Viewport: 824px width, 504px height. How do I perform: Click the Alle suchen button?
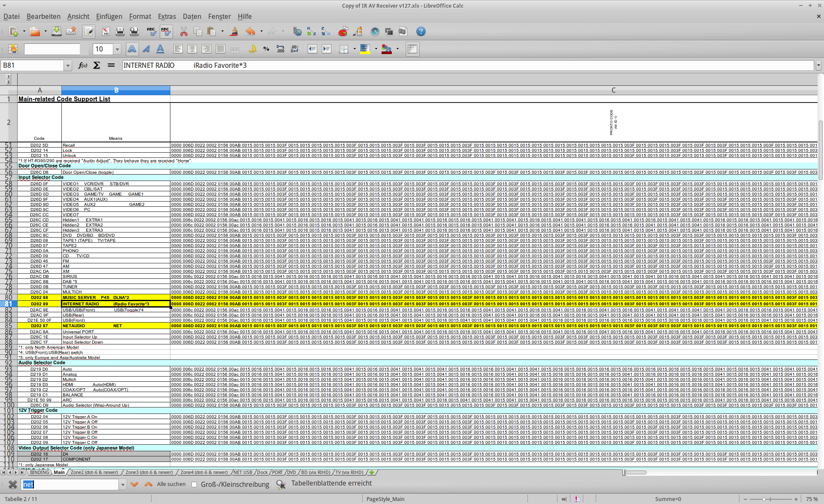171,484
